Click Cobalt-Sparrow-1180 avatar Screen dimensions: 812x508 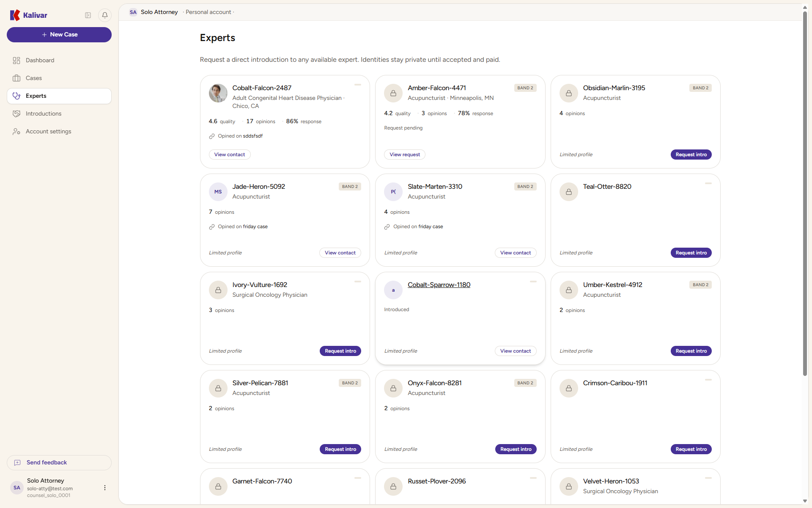point(393,290)
